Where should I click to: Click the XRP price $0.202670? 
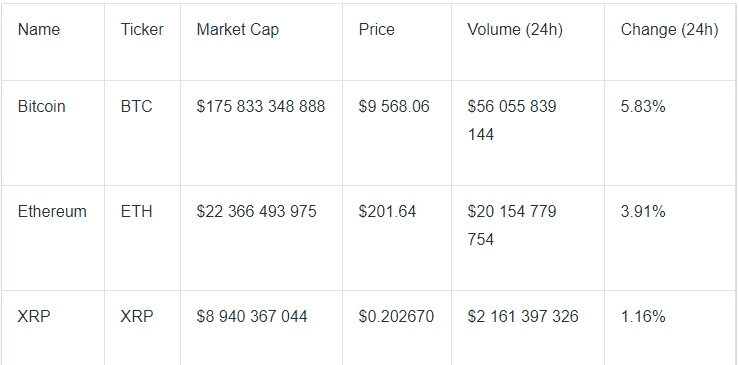coord(396,316)
